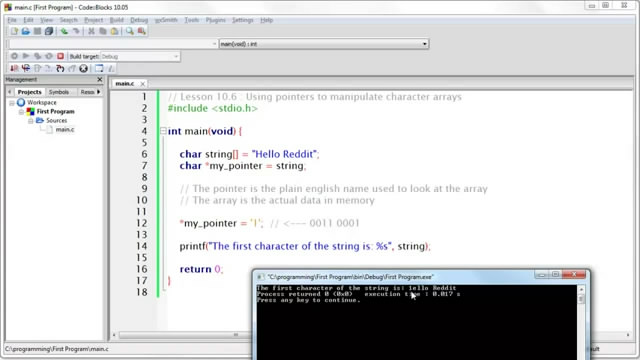Open the Help menu
The image size is (640, 360).
pos(267,20)
